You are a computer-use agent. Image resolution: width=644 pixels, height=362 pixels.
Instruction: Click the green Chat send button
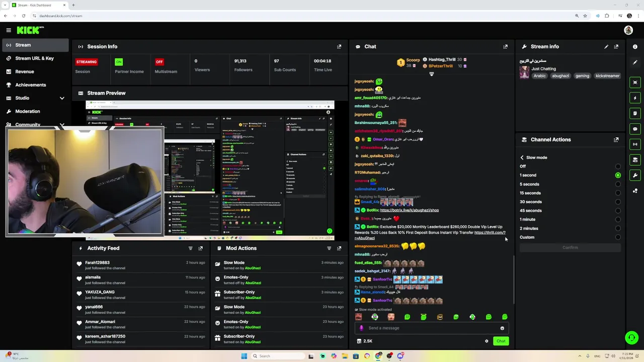tap(501, 341)
